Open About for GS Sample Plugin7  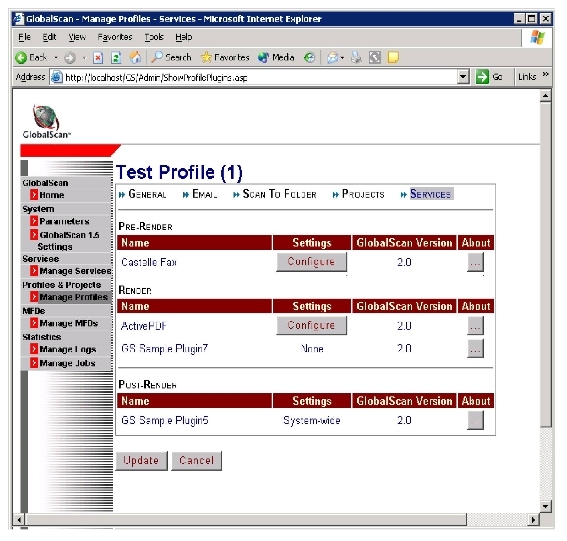pyautogui.click(x=475, y=349)
